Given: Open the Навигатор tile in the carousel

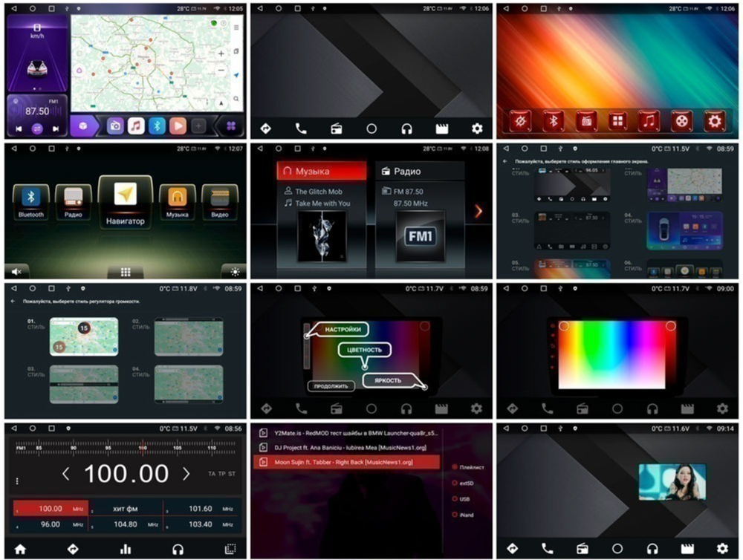Looking at the screenshot, I should click(125, 201).
